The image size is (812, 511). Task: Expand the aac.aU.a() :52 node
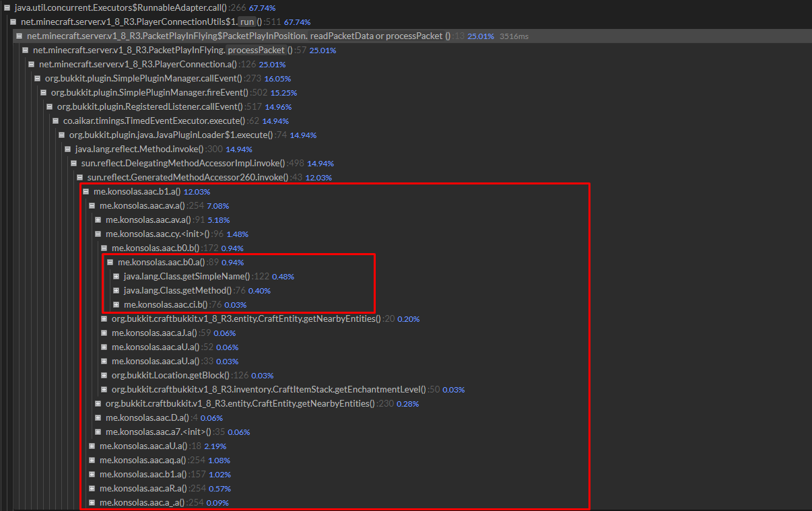click(x=104, y=347)
